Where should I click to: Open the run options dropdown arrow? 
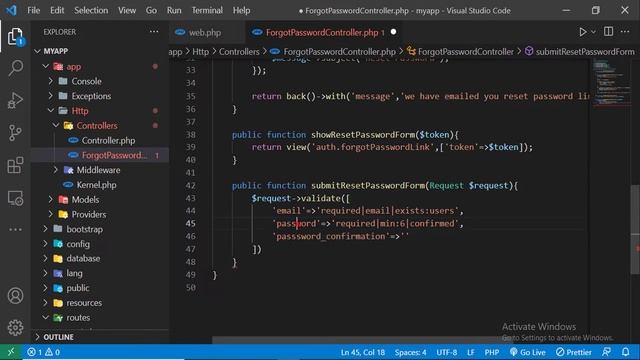(593, 32)
